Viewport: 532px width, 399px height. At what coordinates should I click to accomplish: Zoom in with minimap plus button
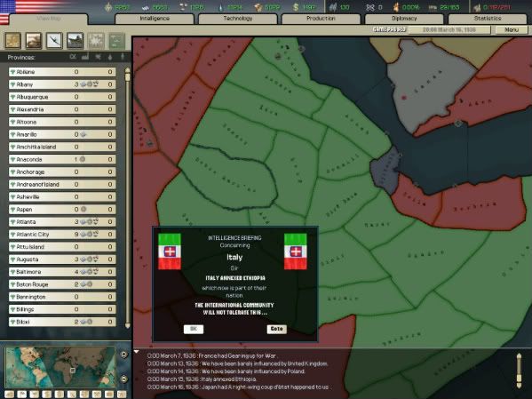coord(123,355)
